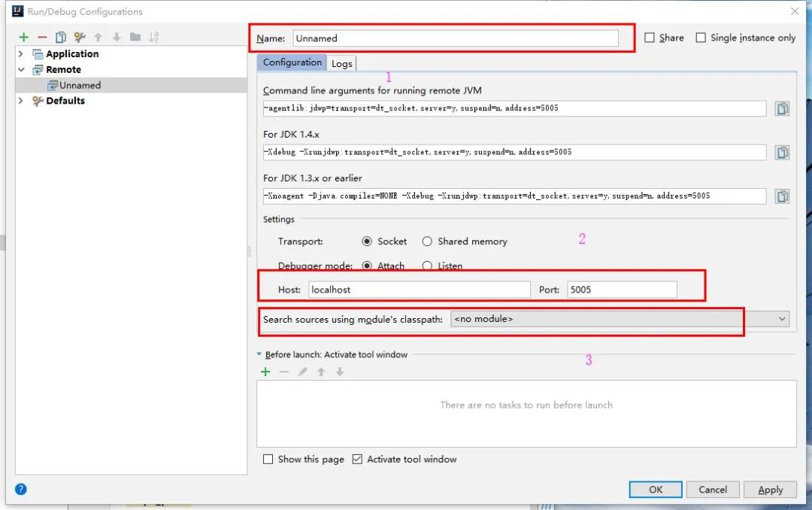The height and width of the screenshot is (510, 812).
Task: Open the module classpath dropdown
Action: coord(620,319)
